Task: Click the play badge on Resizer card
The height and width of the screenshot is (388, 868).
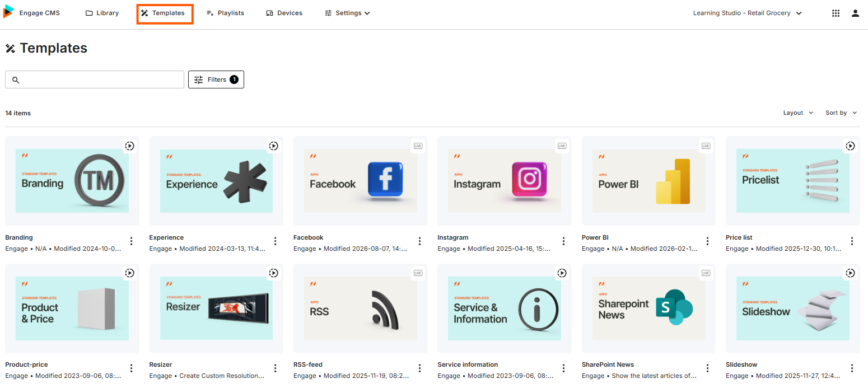Action: [x=273, y=273]
